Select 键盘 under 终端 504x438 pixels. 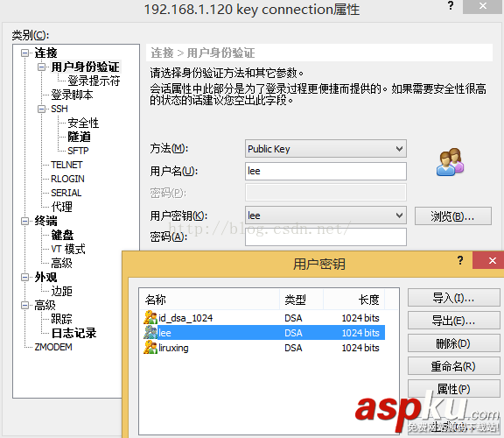tap(62, 235)
